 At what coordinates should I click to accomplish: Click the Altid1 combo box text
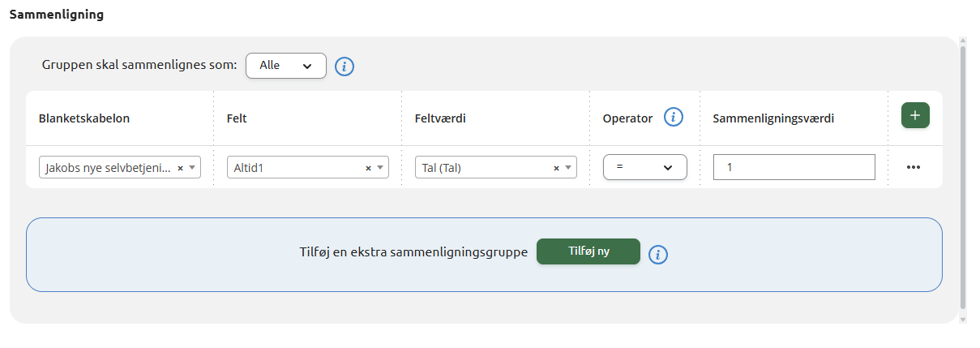point(249,168)
